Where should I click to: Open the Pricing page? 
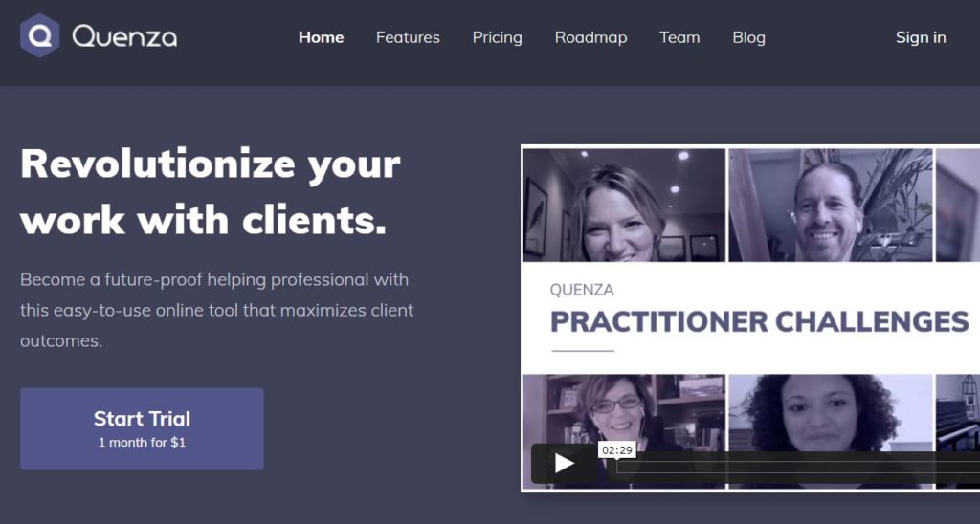click(x=497, y=37)
